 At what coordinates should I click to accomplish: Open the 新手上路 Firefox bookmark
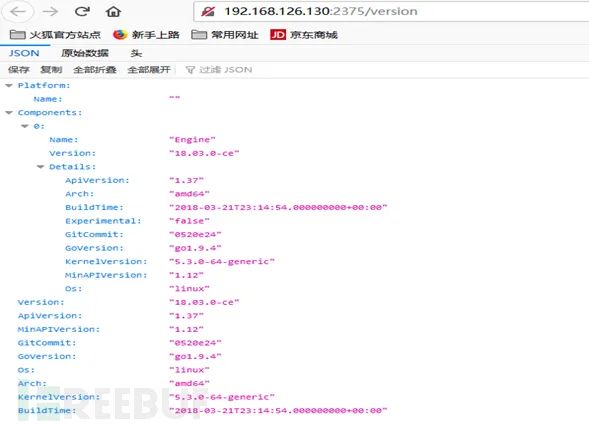pos(146,35)
